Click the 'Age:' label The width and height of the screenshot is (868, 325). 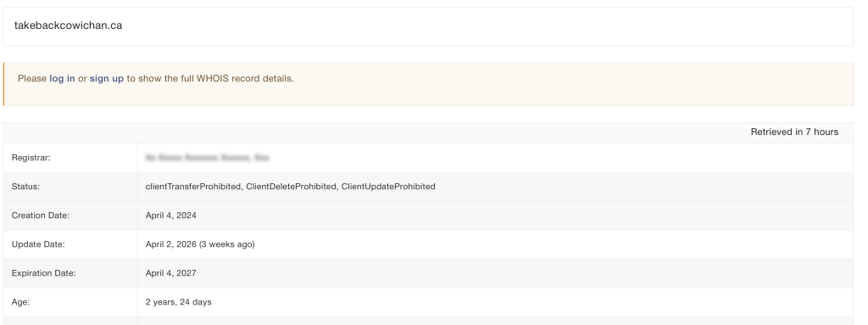pyautogui.click(x=20, y=302)
